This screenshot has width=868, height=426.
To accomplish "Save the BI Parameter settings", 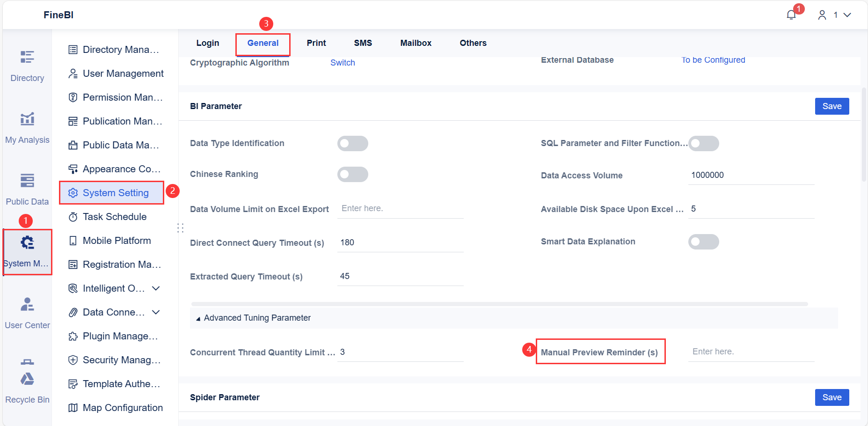I will tap(832, 106).
